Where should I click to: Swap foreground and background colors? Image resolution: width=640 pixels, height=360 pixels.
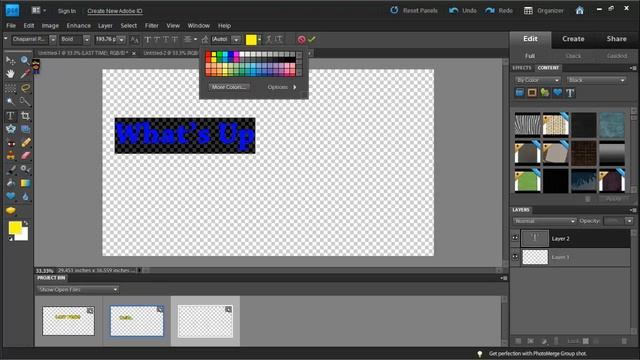26,224
